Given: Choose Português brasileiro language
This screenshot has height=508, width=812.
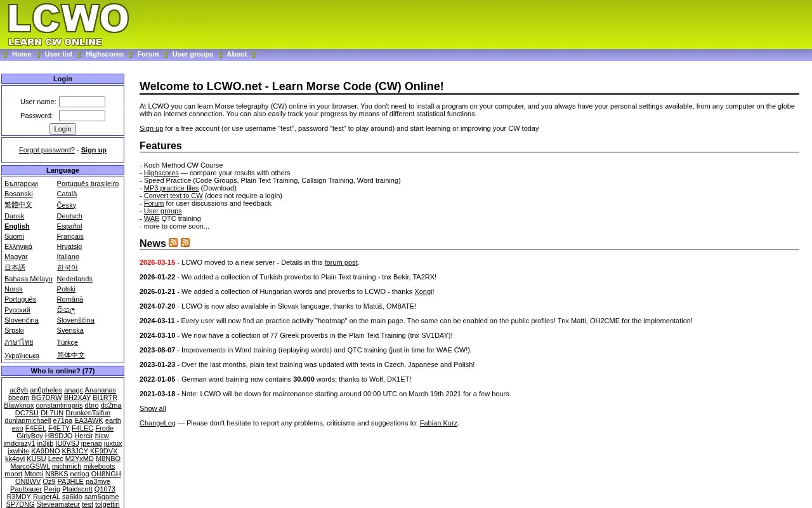Looking at the screenshot, I should [88, 184].
